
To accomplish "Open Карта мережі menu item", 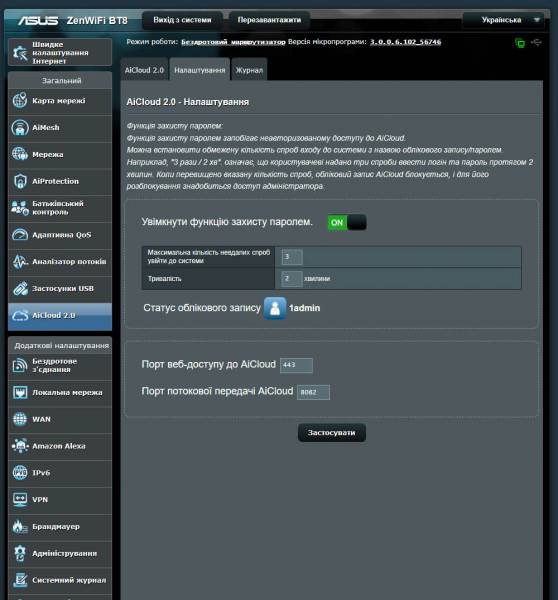I will (60, 101).
